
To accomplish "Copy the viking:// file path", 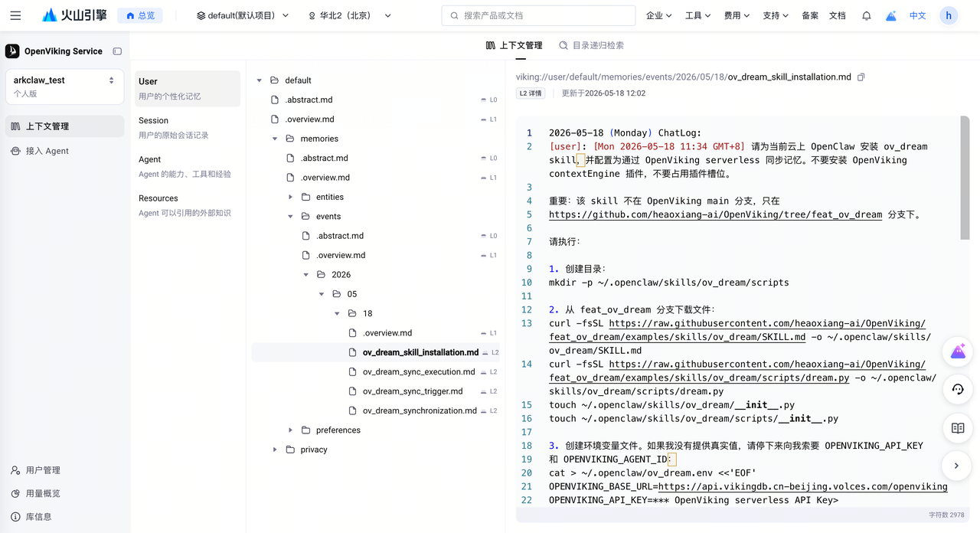I will (x=861, y=77).
